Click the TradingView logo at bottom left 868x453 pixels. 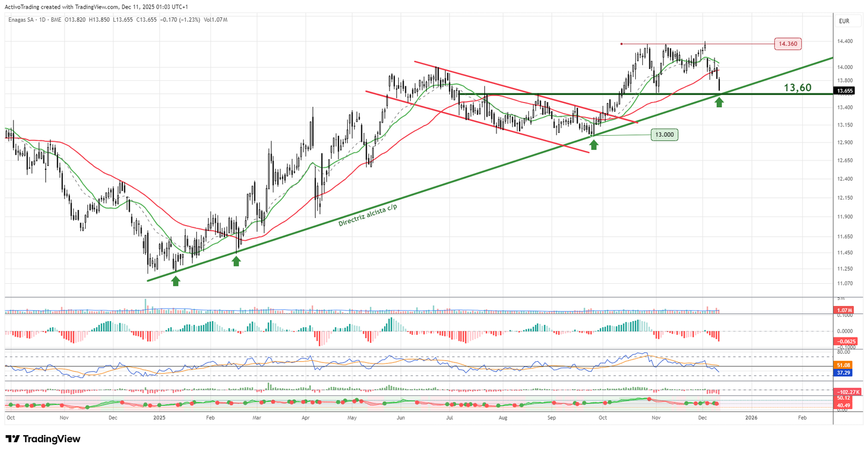[43, 439]
